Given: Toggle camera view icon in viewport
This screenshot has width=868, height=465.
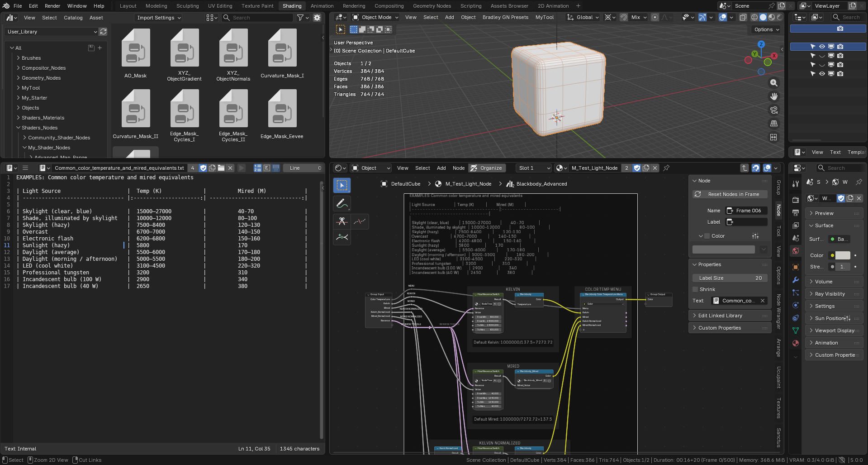Looking at the screenshot, I should click(x=774, y=110).
